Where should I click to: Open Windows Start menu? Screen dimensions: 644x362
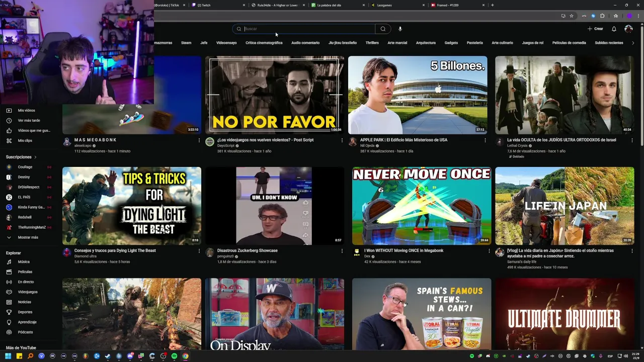tap(8, 356)
